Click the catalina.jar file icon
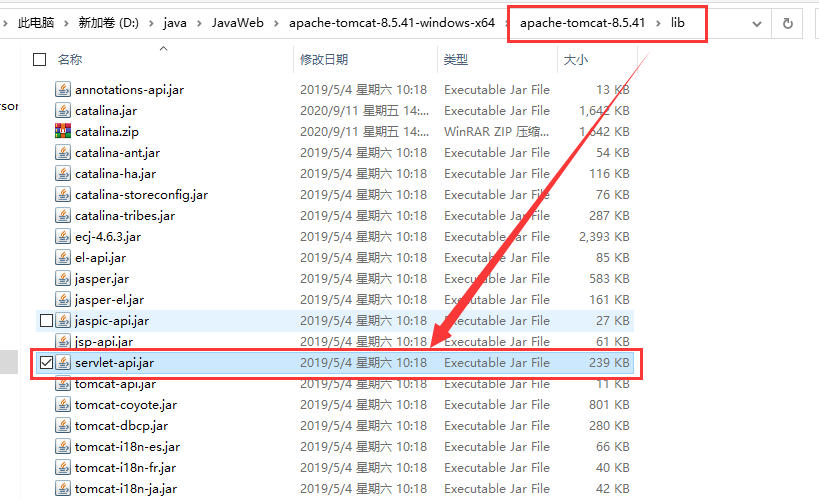This screenshot has height=501, width=819. 63,110
